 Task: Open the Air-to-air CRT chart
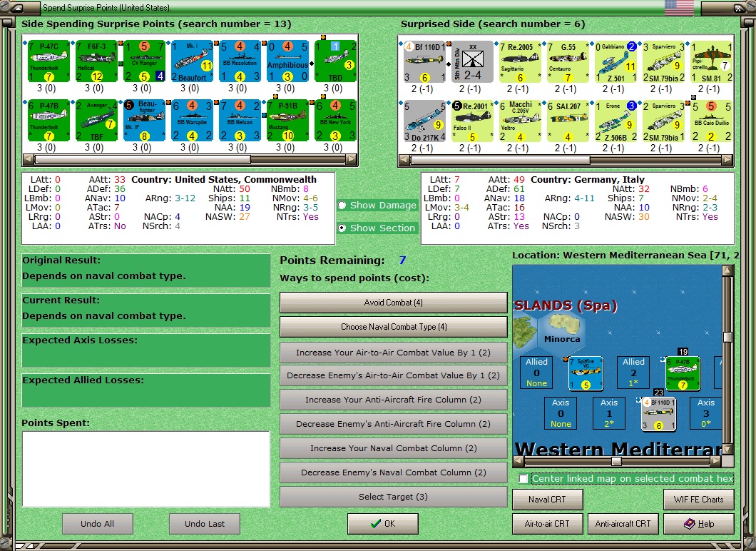coord(547,523)
